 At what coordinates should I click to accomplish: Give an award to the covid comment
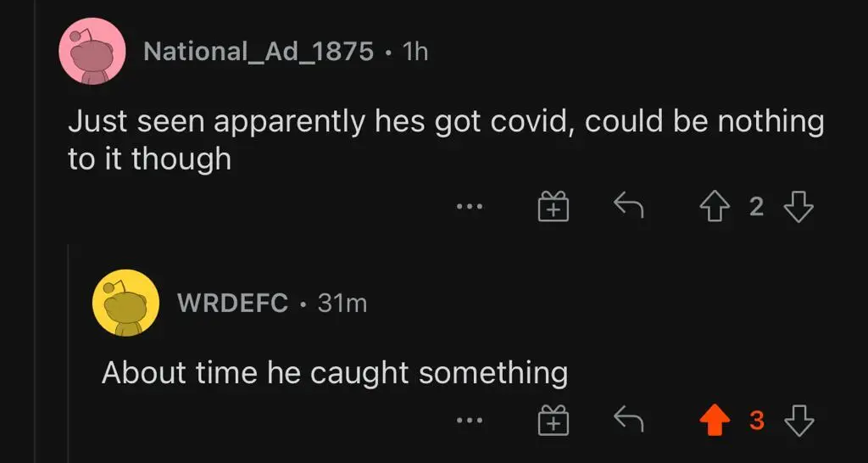tap(553, 206)
